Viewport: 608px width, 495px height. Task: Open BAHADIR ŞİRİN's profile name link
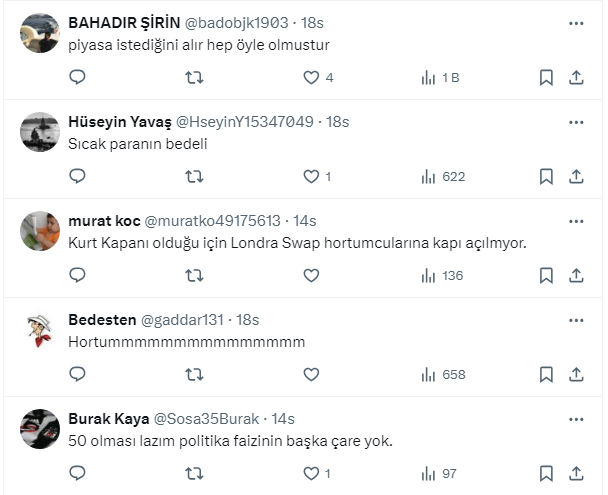(x=121, y=22)
